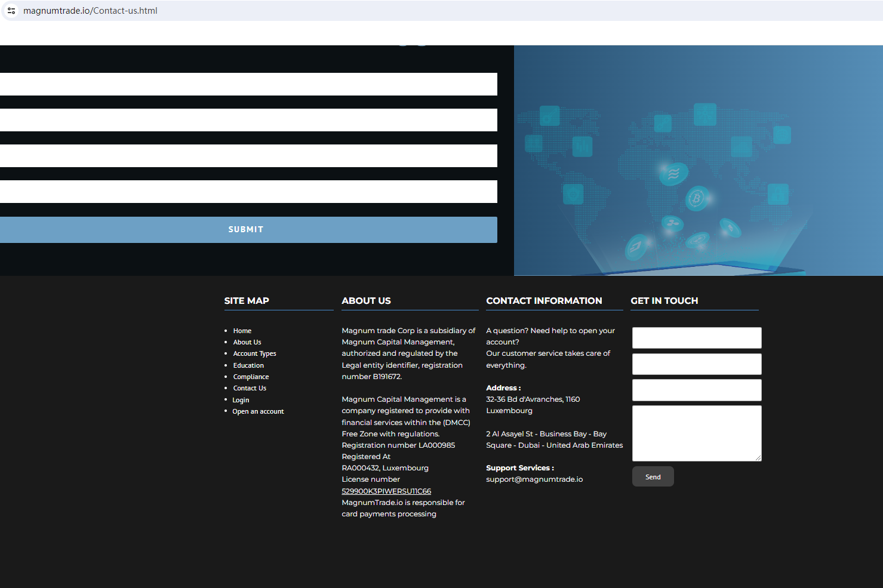
Task: Click the site information icon beside the URL
Action: pos(11,11)
